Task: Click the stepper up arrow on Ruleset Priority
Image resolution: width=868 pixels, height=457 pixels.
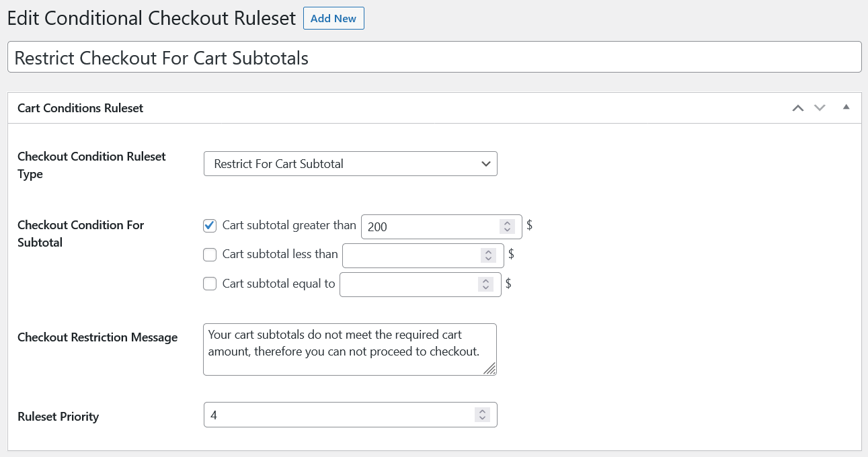Action: point(482,411)
